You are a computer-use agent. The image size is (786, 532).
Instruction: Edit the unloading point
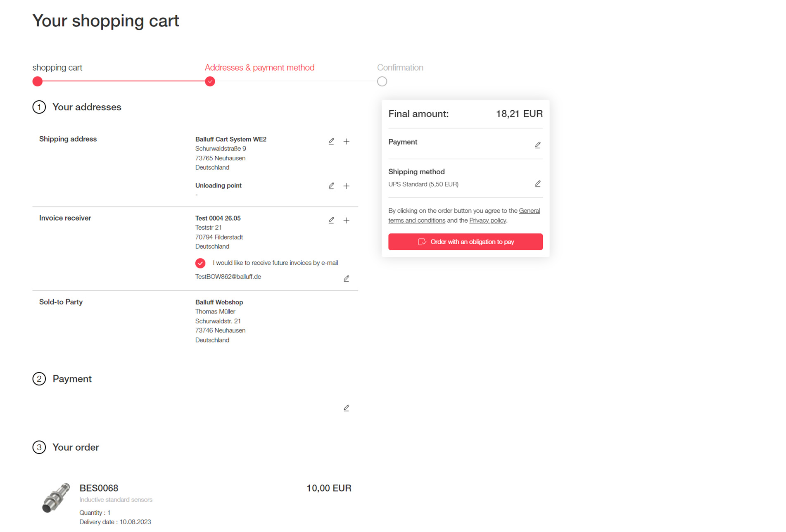(331, 186)
